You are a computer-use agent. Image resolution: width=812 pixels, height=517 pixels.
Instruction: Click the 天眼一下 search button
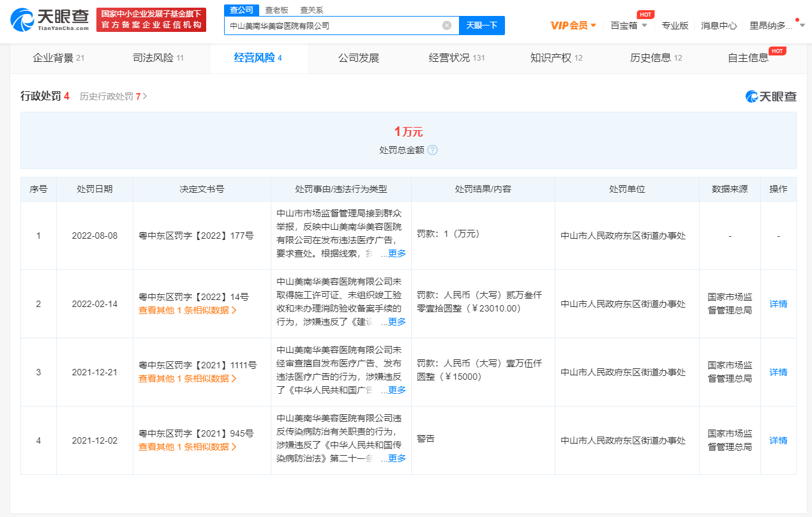click(481, 26)
